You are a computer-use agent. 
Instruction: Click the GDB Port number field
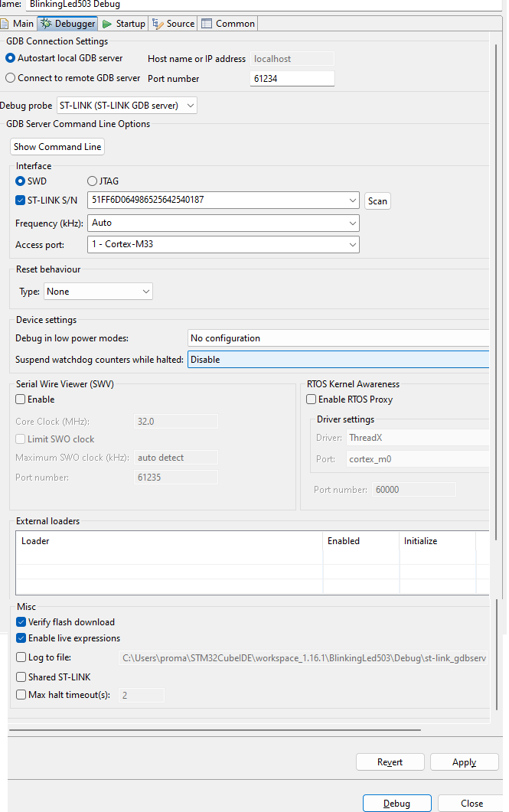tap(292, 79)
